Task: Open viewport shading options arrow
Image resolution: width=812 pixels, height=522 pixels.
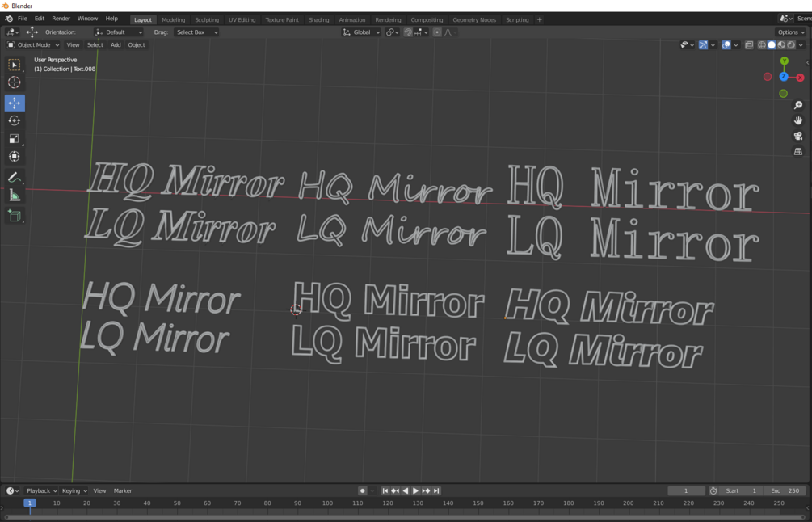Action: pyautogui.click(x=801, y=45)
